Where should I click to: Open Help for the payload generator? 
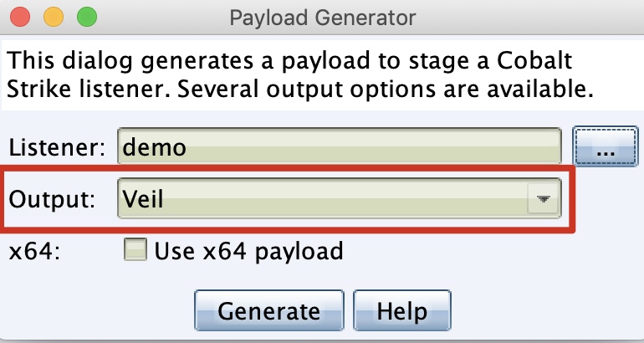click(402, 310)
